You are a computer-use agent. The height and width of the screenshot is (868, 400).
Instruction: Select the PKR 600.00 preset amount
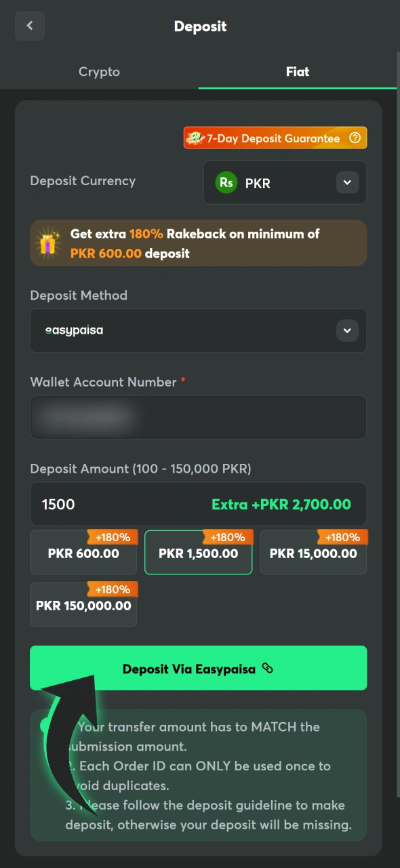(x=83, y=553)
